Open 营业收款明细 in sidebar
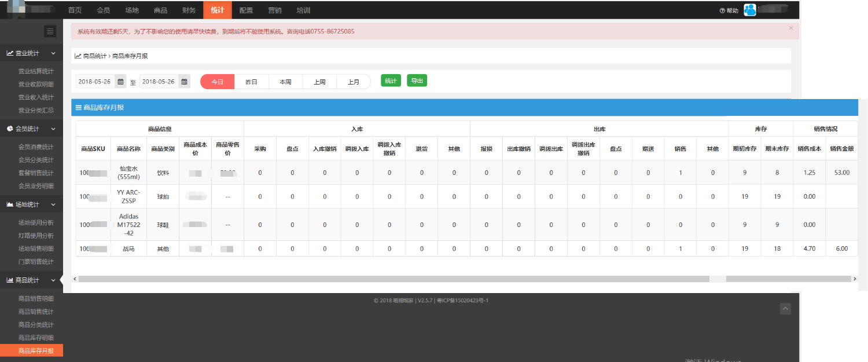This screenshot has width=868, height=362. pos(36,84)
